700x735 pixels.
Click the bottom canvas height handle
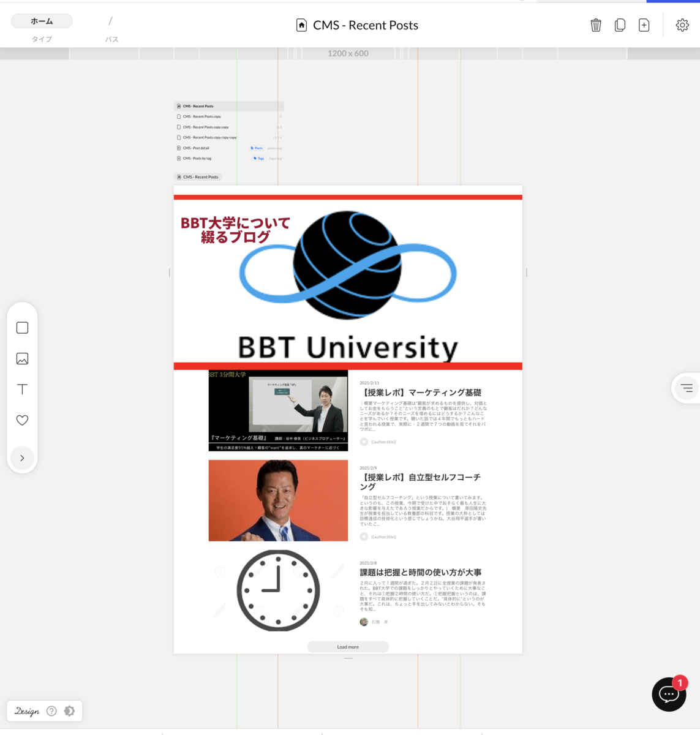tap(348, 658)
